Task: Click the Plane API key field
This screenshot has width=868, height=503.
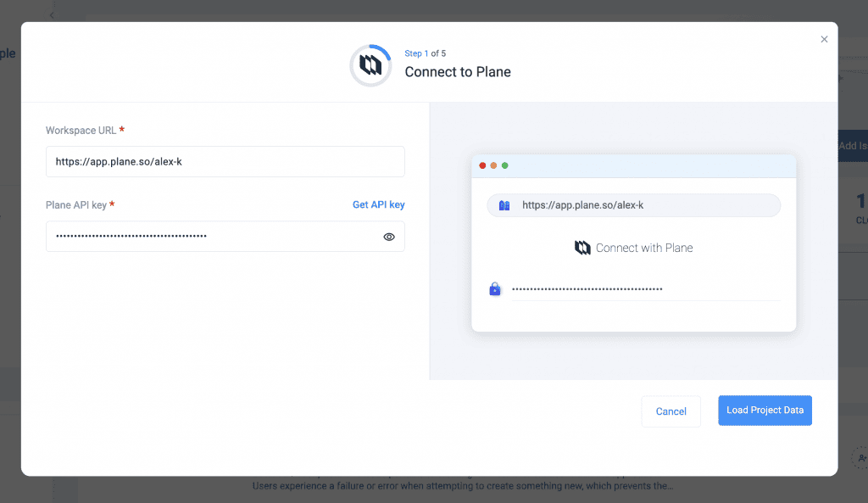Action: point(225,237)
